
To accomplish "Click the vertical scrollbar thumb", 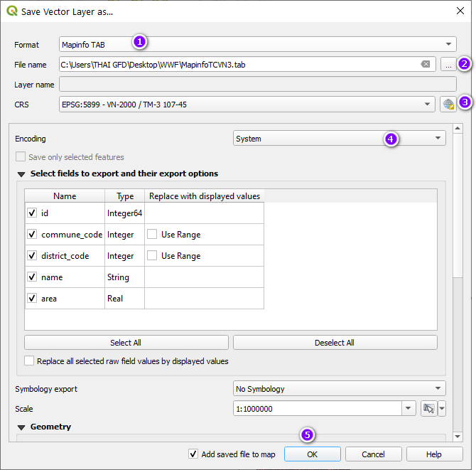I will [458, 205].
